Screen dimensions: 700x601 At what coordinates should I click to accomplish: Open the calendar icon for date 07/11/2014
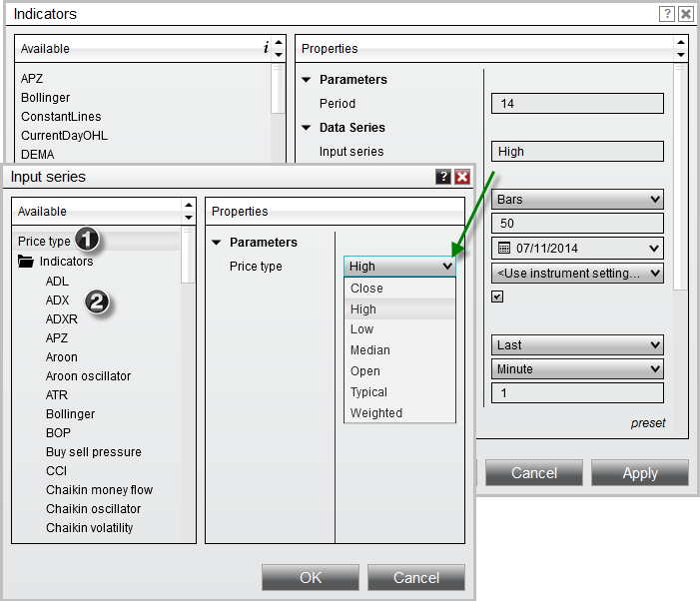(x=503, y=248)
